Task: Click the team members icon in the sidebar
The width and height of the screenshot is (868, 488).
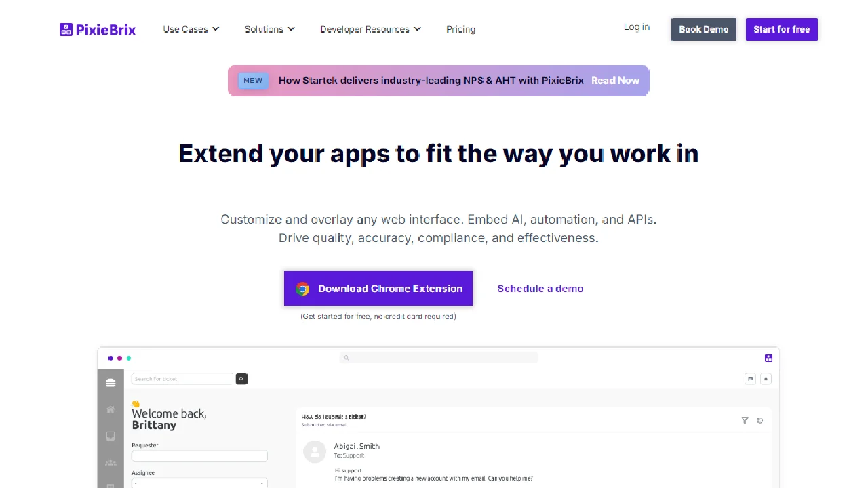Action: pos(111,463)
